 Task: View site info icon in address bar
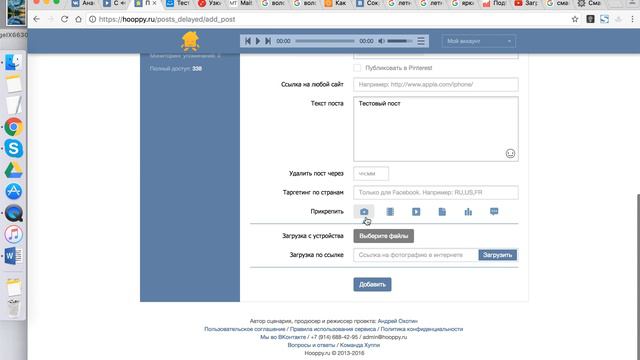tap(93, 19)
